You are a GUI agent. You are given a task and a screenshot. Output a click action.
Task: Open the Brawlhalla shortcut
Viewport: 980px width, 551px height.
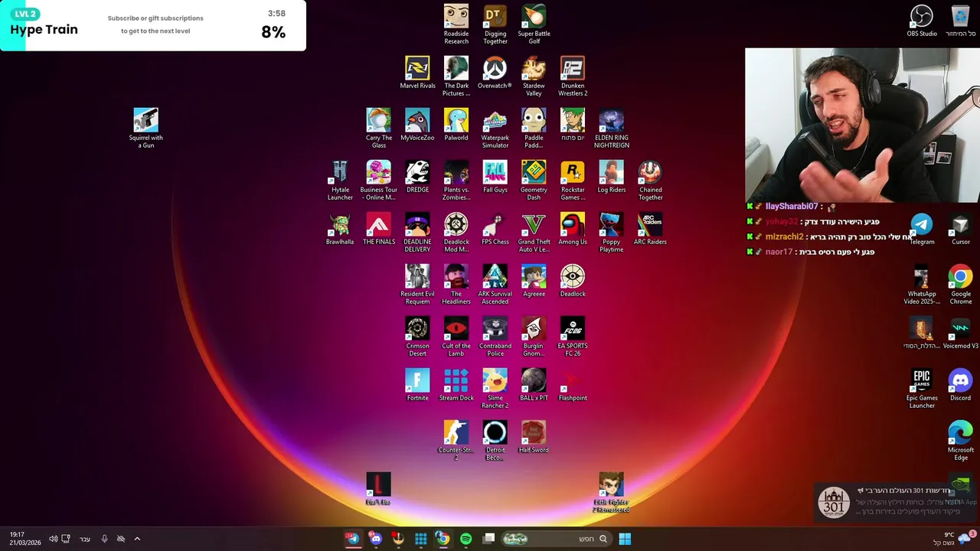(340, 228)
